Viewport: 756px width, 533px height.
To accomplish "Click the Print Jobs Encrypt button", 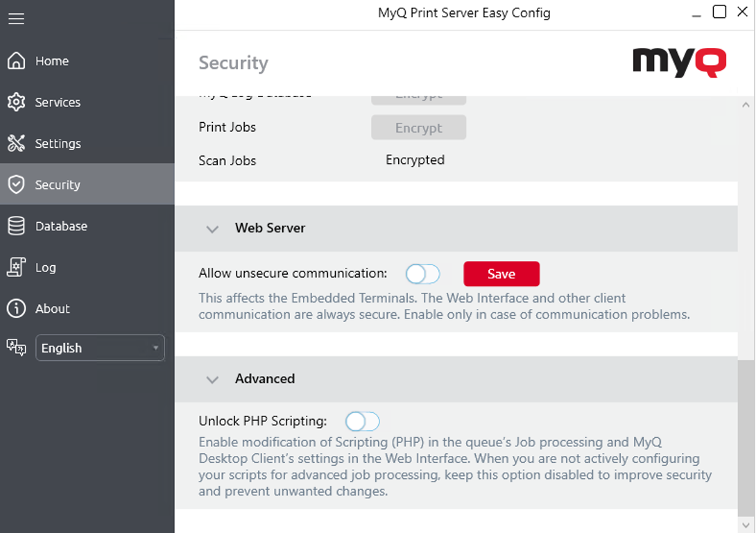I will click(418, 127).
